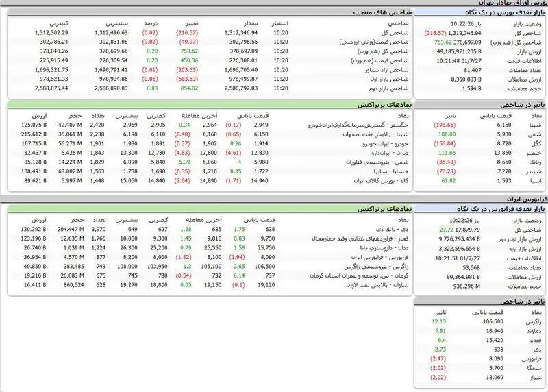This screenshot has width=548, height=392.
Task: Click the highest price 15,050 for کالا
Action: 128,181
